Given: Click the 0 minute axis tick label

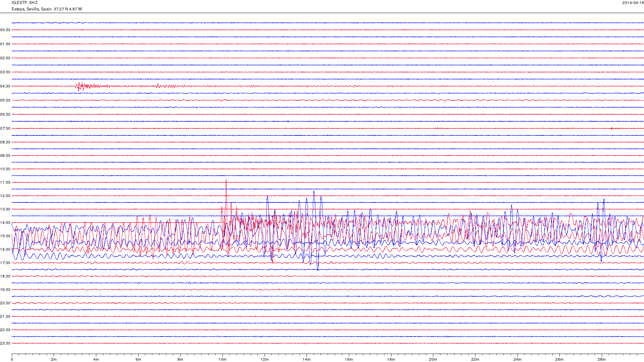Looking at the screenshot, I should coord(12,359).
